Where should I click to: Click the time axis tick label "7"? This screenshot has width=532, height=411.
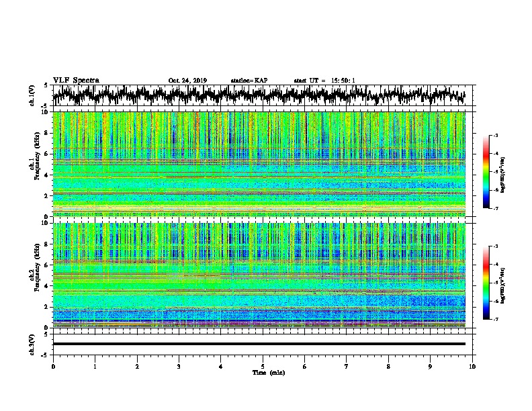click(x=347, y=367)
